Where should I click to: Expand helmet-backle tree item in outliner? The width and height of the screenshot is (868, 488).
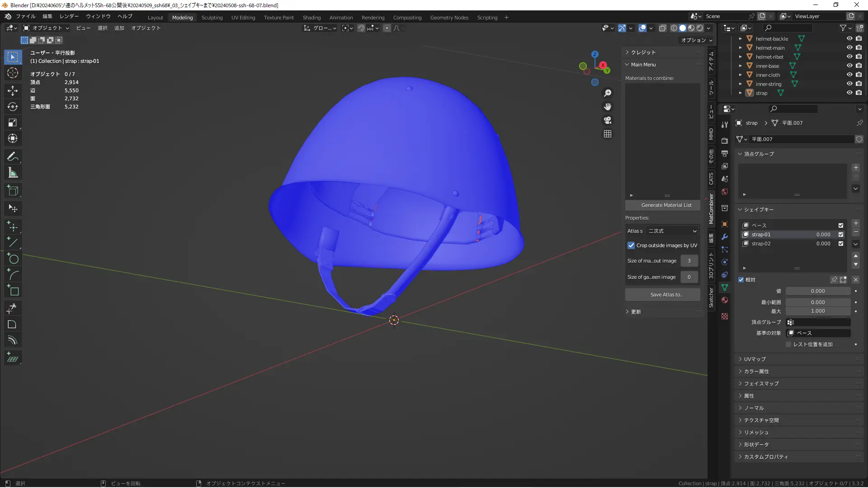[x=740, y=39]
